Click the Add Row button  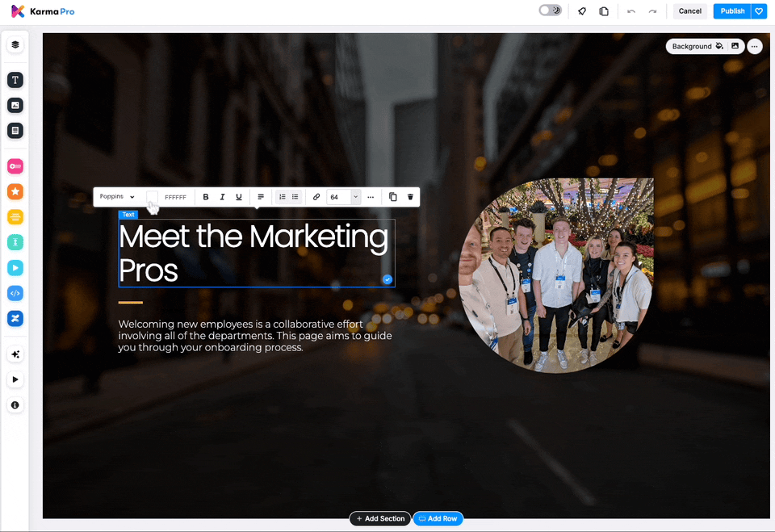(x=438, y=518)
